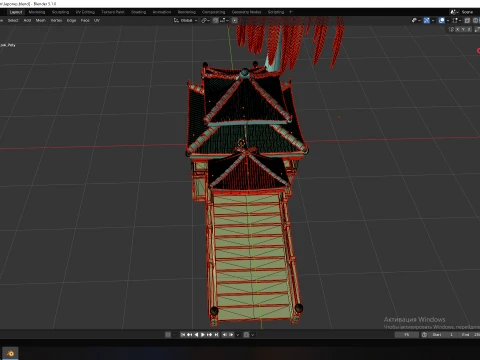
Task: Play the animation forward
Action: 203,335
